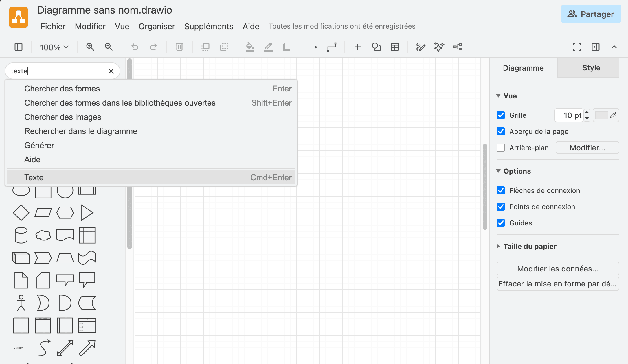Viewport: 628px width, 364px height.
Task: Click Effacer la mise en forme button
Action: click(x=558, y=284)
